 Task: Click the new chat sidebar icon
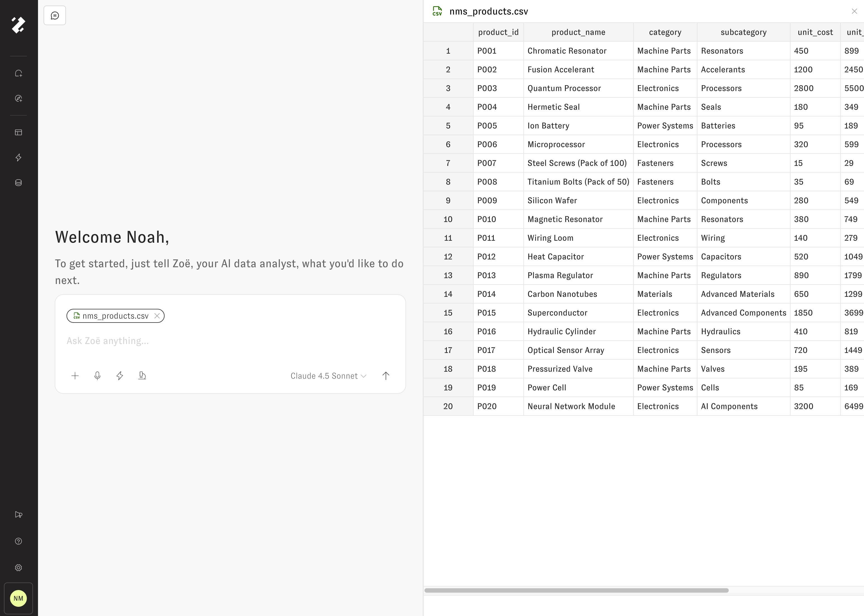[18, 73]
